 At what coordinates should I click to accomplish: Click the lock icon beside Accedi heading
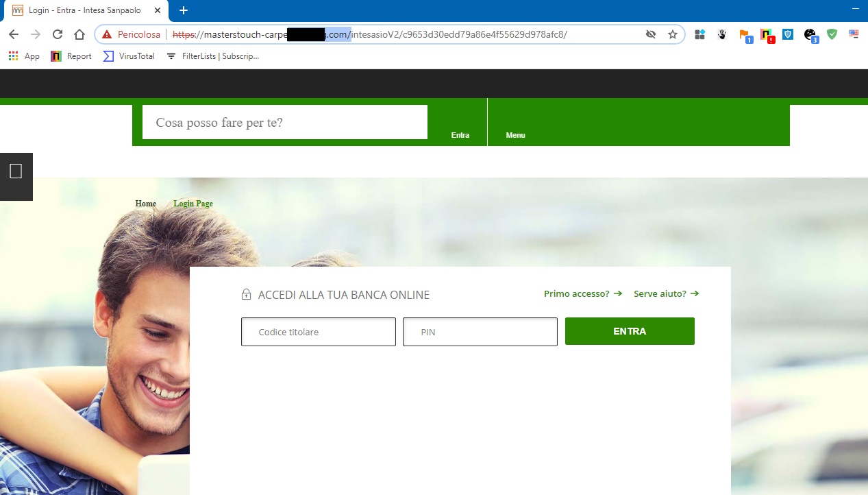[246, 295]
